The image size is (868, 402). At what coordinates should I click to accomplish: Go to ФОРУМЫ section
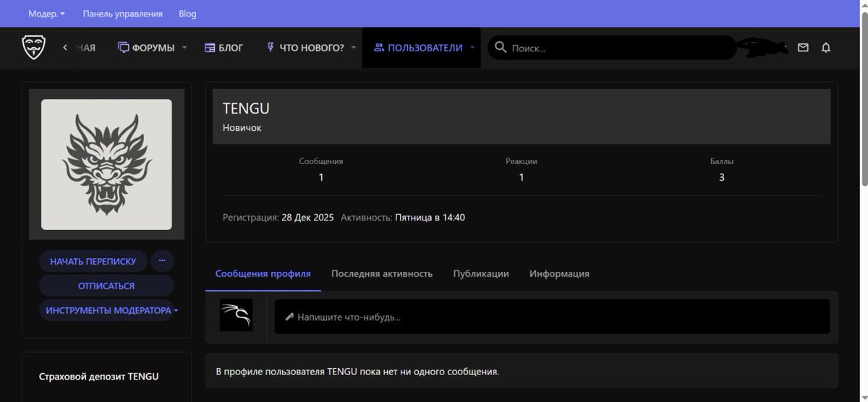pyautogui.click(x=146, y=48)
